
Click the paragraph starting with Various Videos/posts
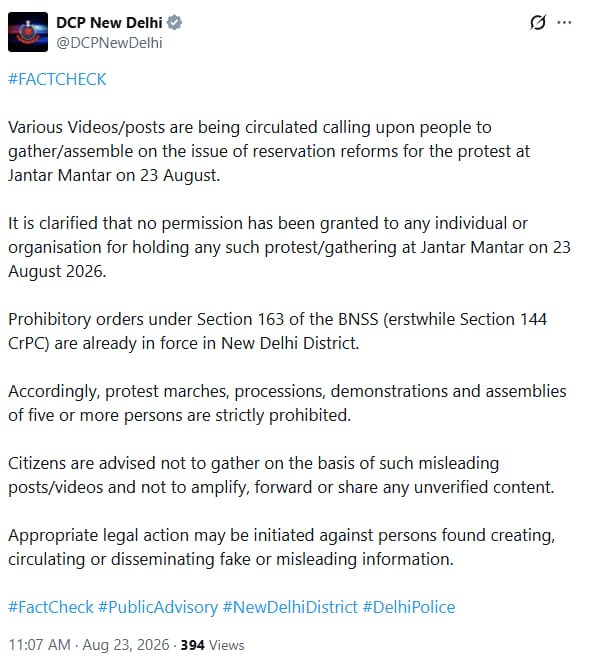coord(269,151)
